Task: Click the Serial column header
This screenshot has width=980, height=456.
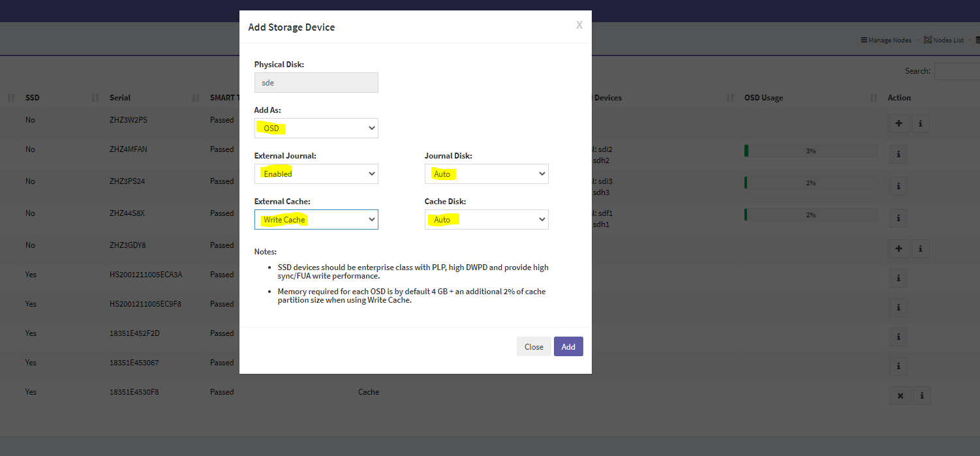Action: 120,98
